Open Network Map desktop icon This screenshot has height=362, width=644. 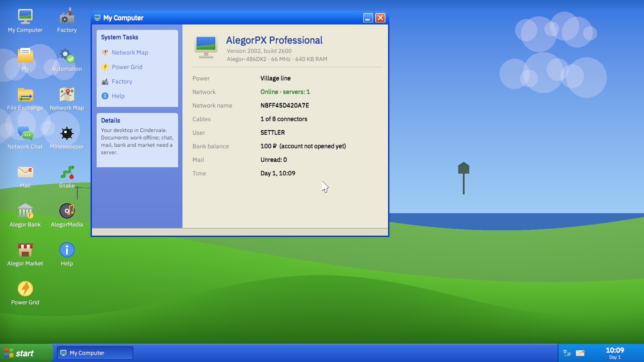(67, 99)
